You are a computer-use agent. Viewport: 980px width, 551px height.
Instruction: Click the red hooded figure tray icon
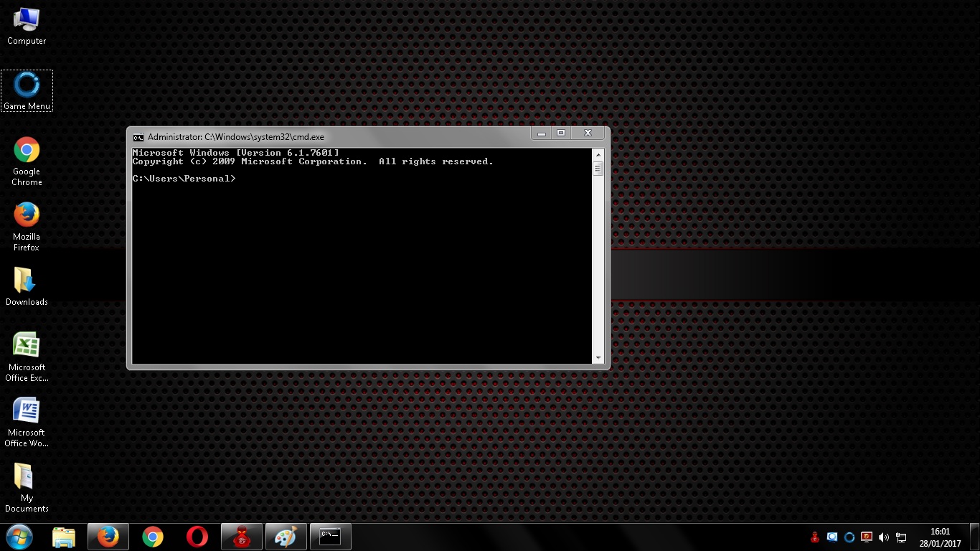815,537
